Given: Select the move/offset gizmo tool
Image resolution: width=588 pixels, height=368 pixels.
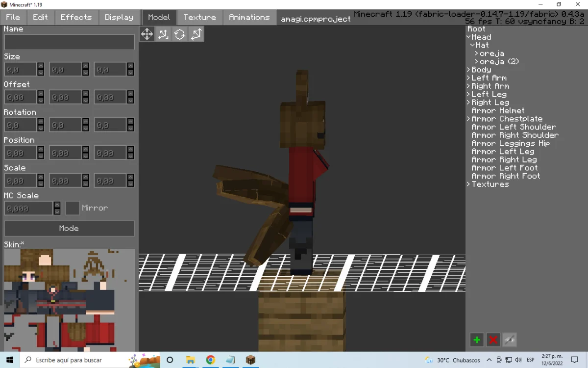Looking at the screenshot, I should point(147,34).
